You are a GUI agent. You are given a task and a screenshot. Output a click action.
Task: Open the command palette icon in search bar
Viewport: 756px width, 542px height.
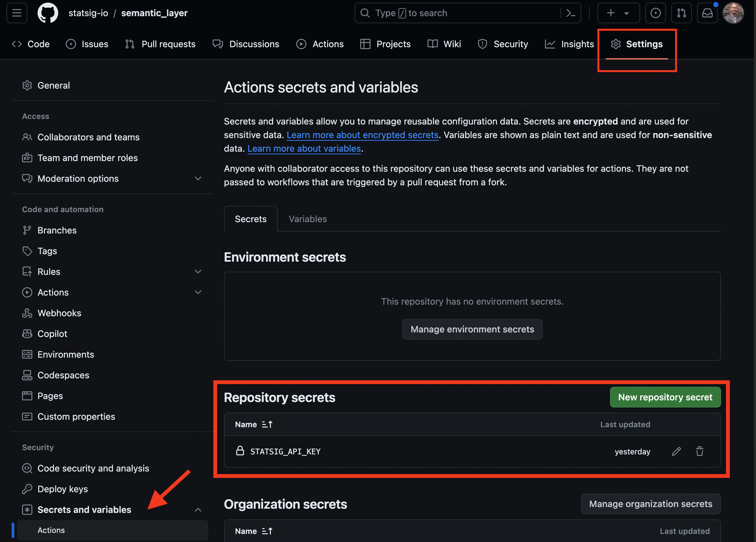coord(571,13)
